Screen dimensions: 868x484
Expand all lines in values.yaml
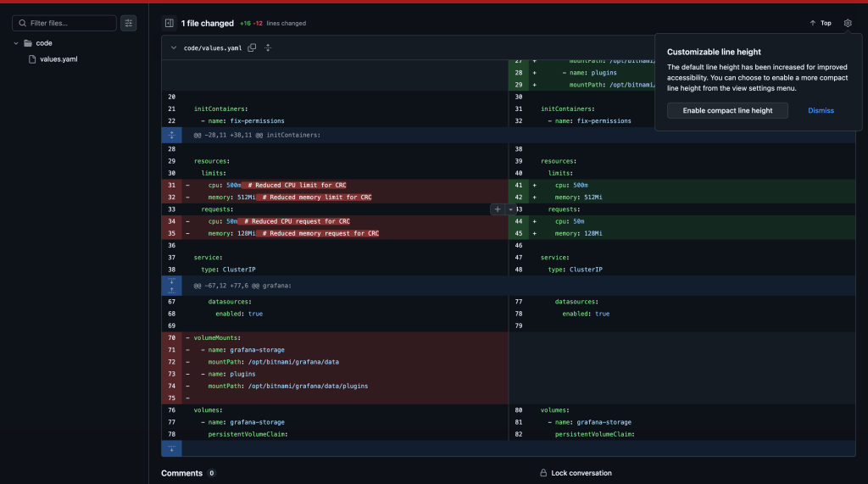tap(268, 47)
